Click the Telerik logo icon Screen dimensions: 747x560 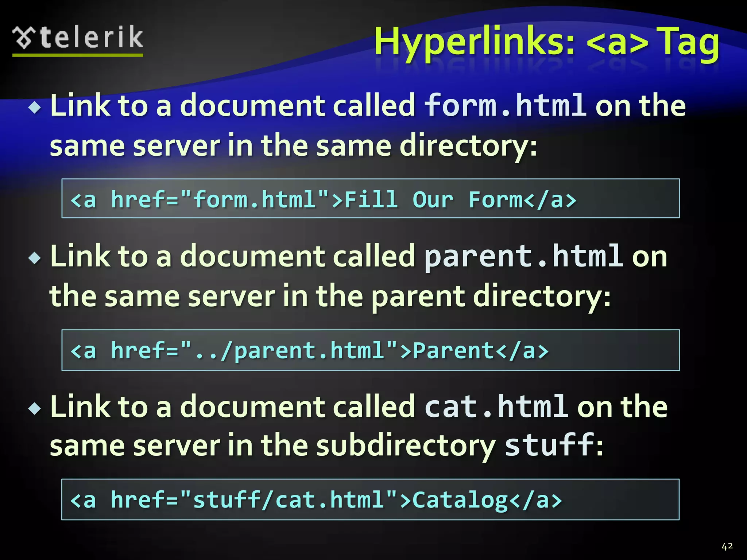coord(24,38)
